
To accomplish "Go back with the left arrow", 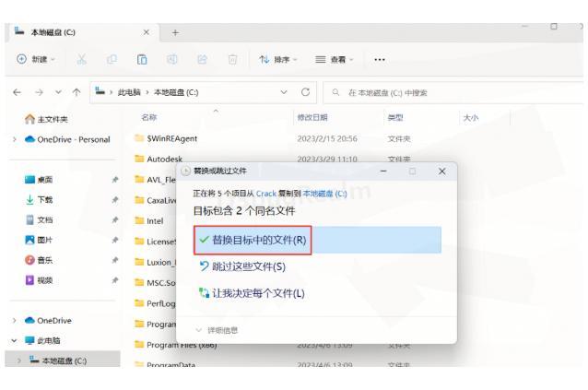I will click(x=17, y=92).
